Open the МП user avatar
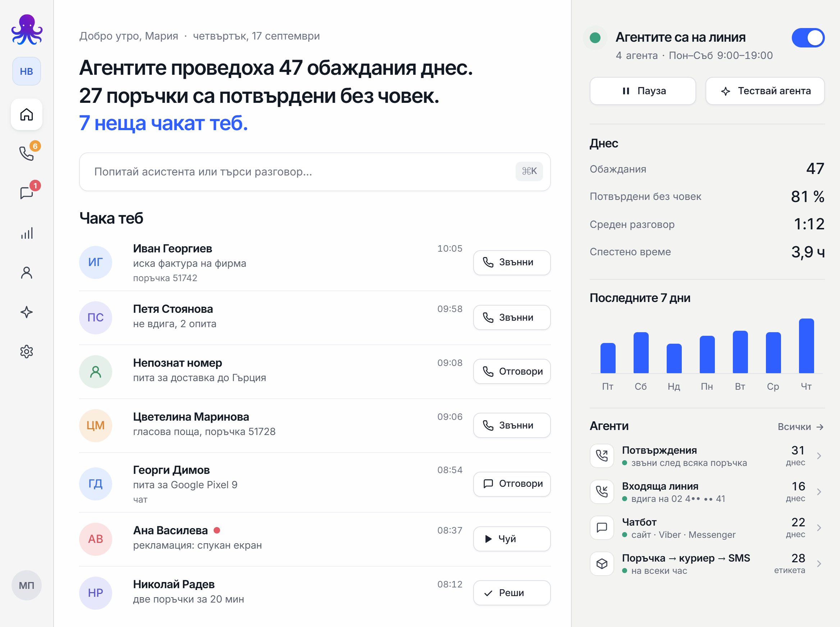This screenshot has height=627, width=840. 27,585
